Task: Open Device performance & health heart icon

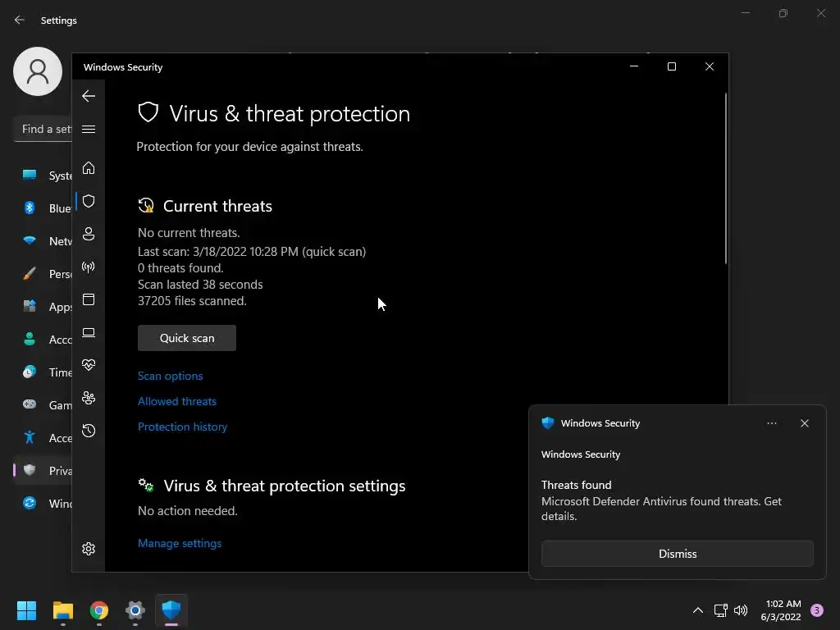Action: [x=89, y=365]
